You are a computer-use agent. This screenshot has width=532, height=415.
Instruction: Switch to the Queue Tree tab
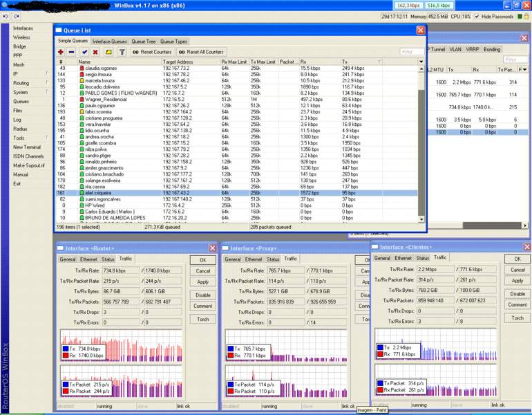(144, 41)
